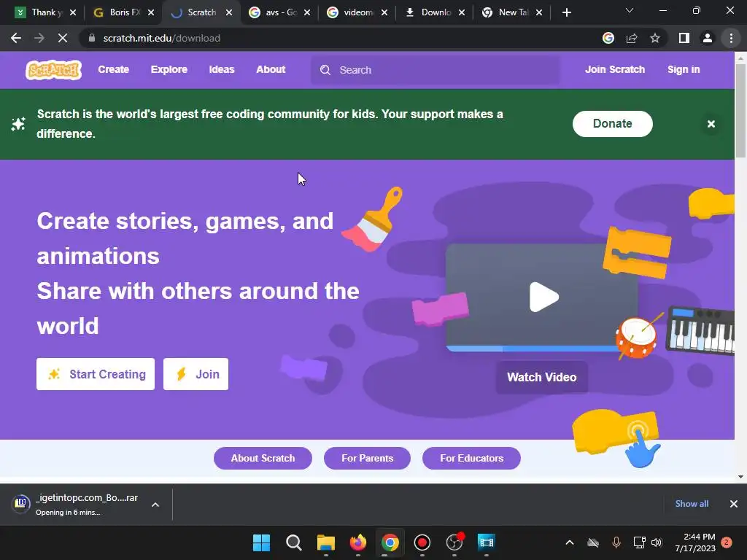Screen dimensions: 747x560
Task: Click the For Parents button
Action: [x=367, y=458]
